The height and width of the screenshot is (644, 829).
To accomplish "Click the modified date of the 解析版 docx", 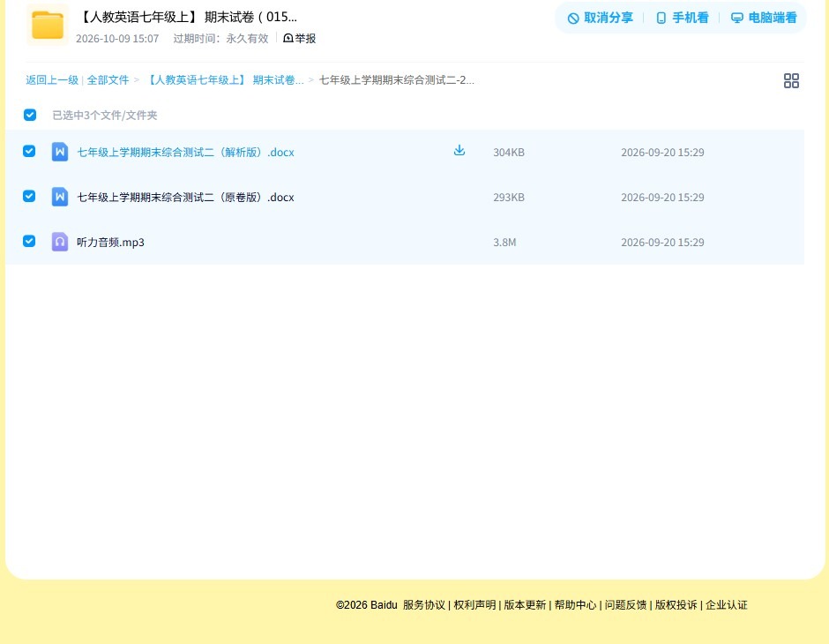I will tap(662, 153).
